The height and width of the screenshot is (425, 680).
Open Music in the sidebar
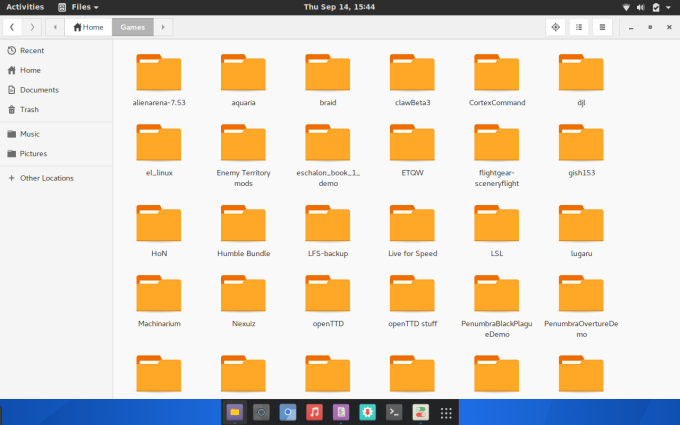(29, 134)
